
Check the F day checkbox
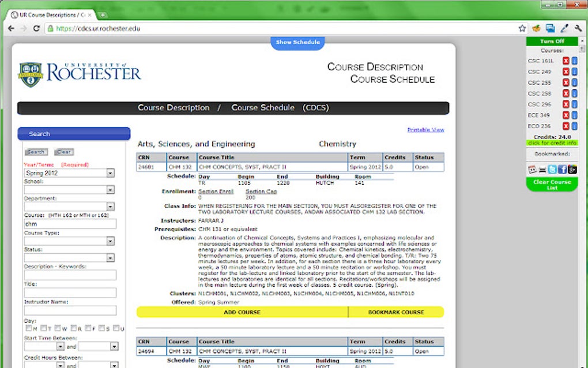pos(88,328)
